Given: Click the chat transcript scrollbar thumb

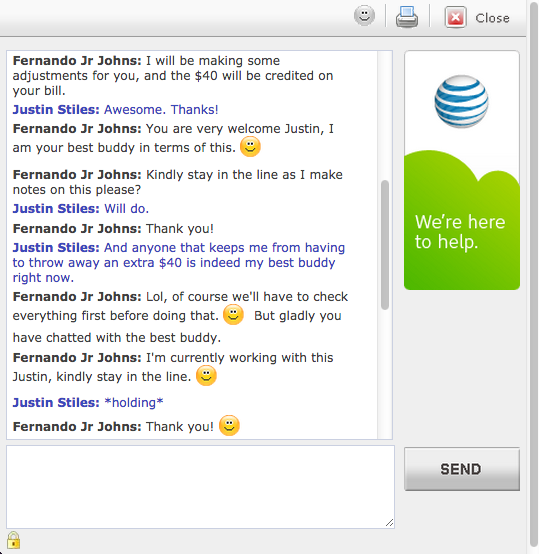Looking at the screenshot, I should pyautogui.click(x=385, y=245).
